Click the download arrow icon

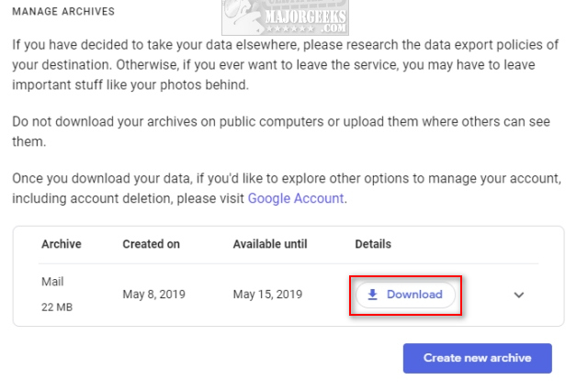click(372, 295)
